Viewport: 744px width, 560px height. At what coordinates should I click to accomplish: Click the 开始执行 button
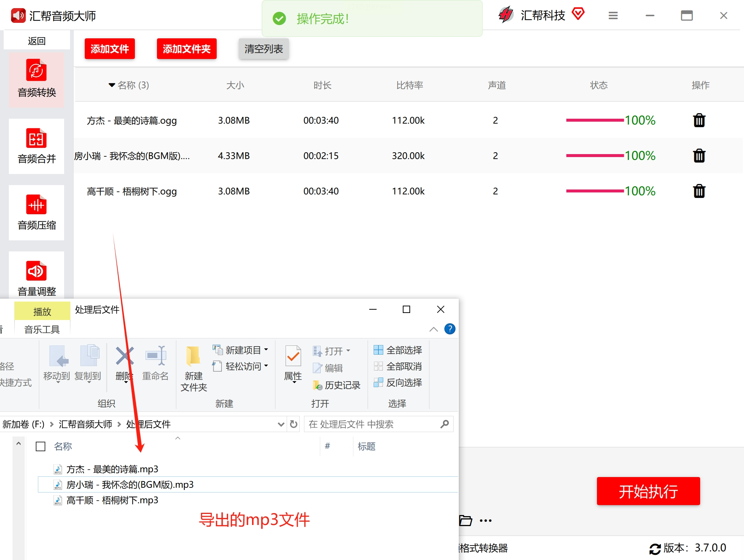point(648,491)
